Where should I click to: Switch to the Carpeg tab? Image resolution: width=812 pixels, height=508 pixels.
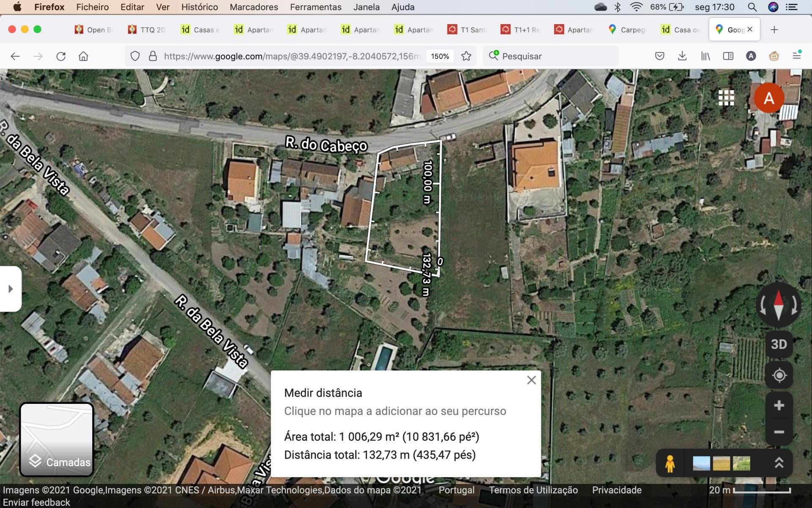(628, 30)
